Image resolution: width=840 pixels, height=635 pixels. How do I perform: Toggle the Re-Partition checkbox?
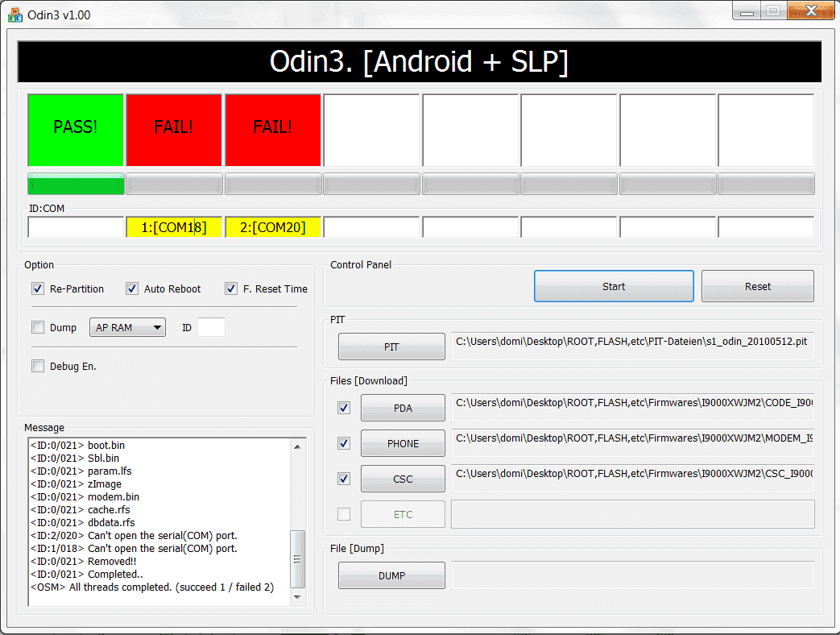[38, 288]
